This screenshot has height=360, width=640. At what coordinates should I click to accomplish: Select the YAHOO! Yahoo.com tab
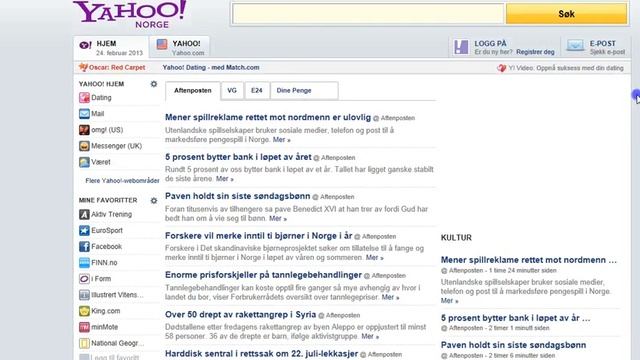180,47
